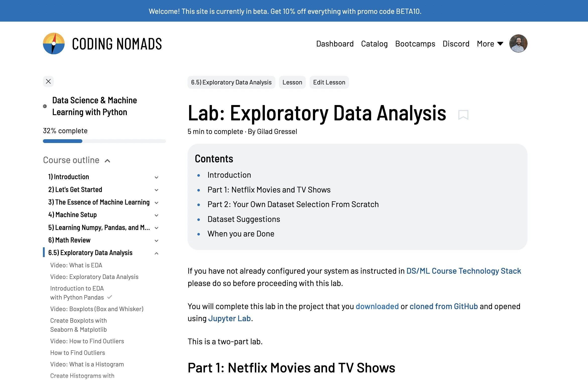Close the course sidebar with X icon
Screen dimensions: 588x382
[x=48, y=81]
